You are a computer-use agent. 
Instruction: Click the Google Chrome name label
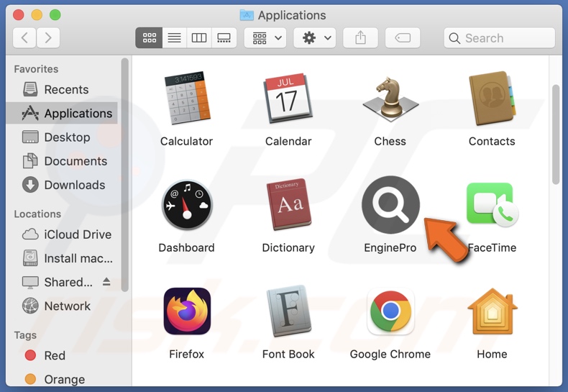(390, 355)
